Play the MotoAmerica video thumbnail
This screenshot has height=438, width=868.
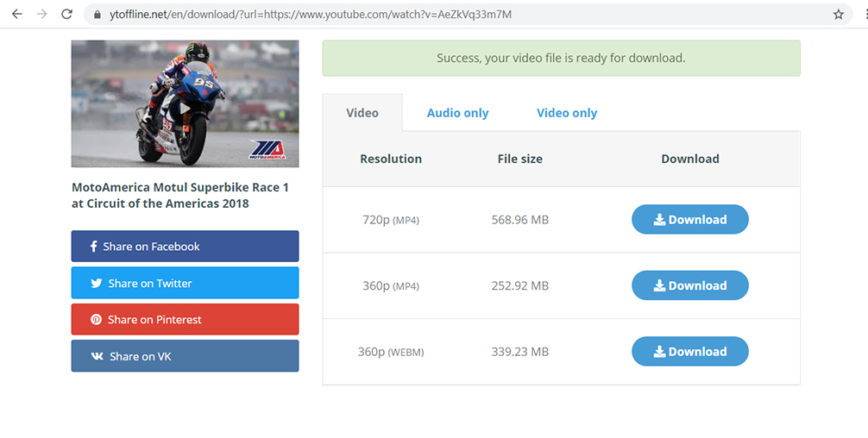coord(185,103)
